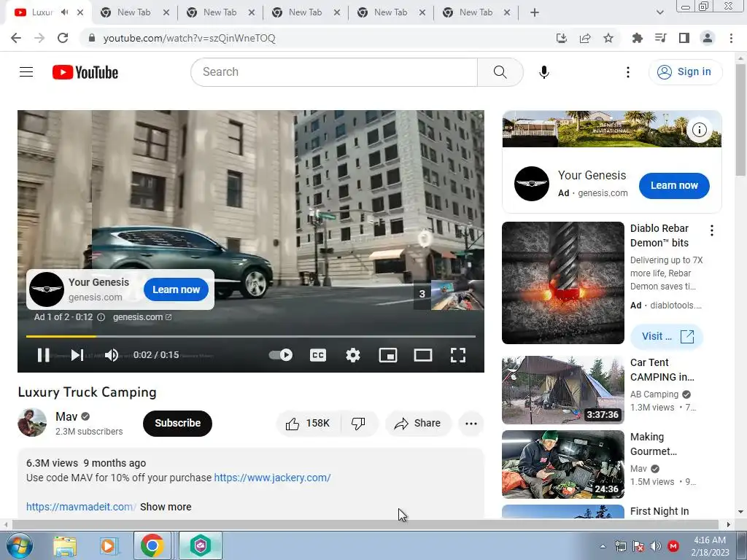Viewport: 747px width, 560px height.
Task: Open the Car Tent CAMPING video thumbnail
Action: click(x=562, y=390)
